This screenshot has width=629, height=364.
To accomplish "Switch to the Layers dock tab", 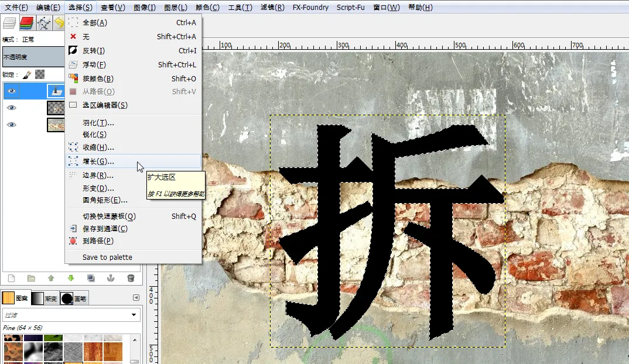I will [9, 23].
